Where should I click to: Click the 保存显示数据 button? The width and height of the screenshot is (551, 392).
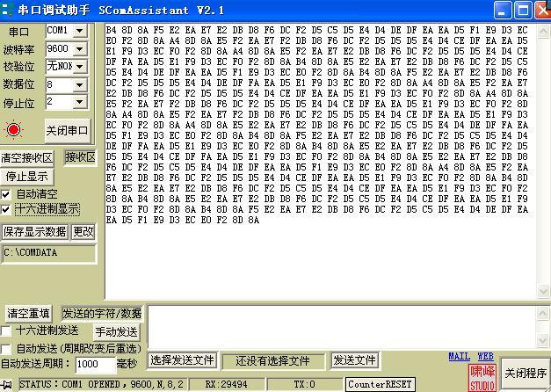point(35,232)
